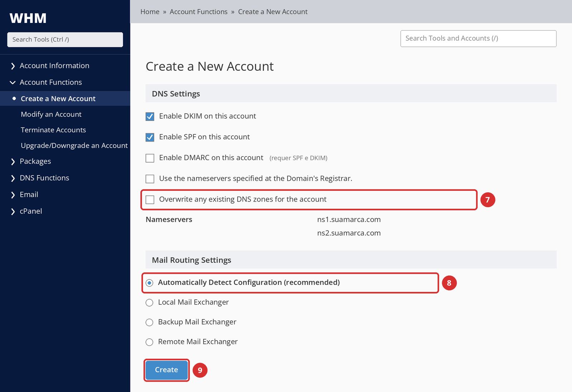The height and width of the screenshot is (392, 572).
Task: Check Enable DMARC on this account
Action: point(150,158)
